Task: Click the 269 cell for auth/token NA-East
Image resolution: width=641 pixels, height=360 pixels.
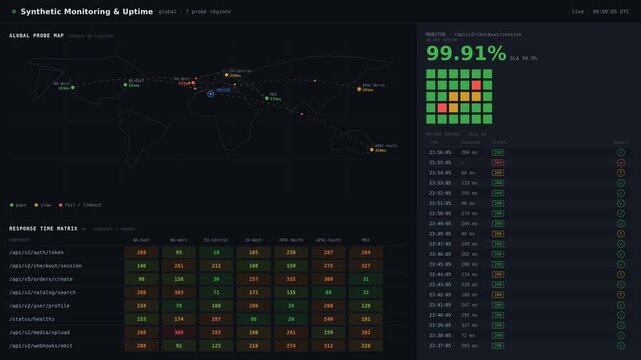Action: pyautogui.click(x=141, y=253)
